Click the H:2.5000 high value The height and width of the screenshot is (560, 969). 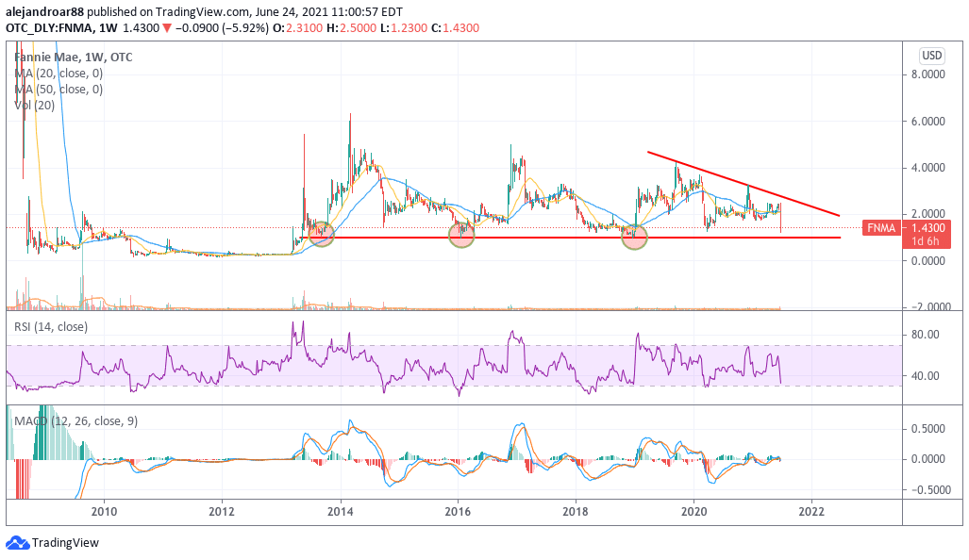click(351, 27)
